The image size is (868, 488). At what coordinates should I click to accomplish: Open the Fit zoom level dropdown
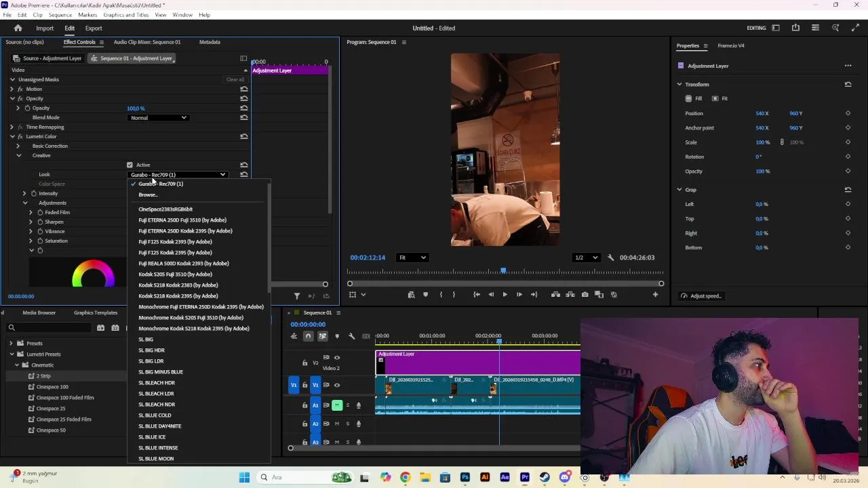pos(412,258)
